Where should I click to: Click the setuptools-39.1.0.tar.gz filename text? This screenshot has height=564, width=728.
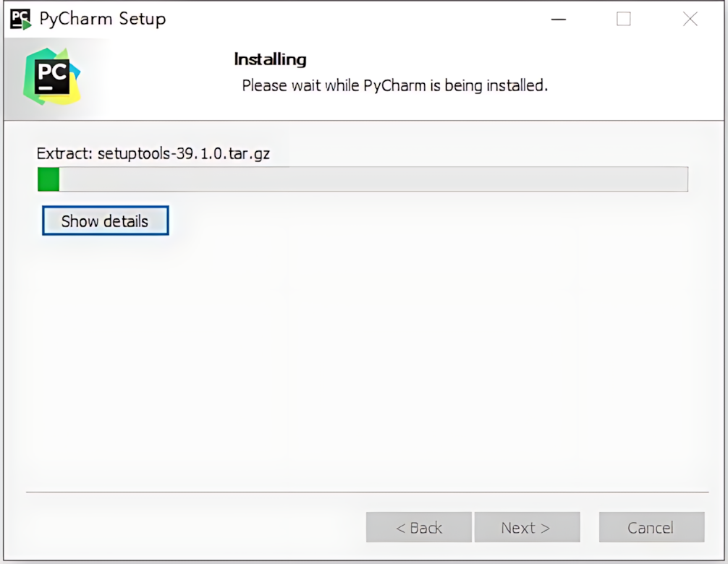183,153
